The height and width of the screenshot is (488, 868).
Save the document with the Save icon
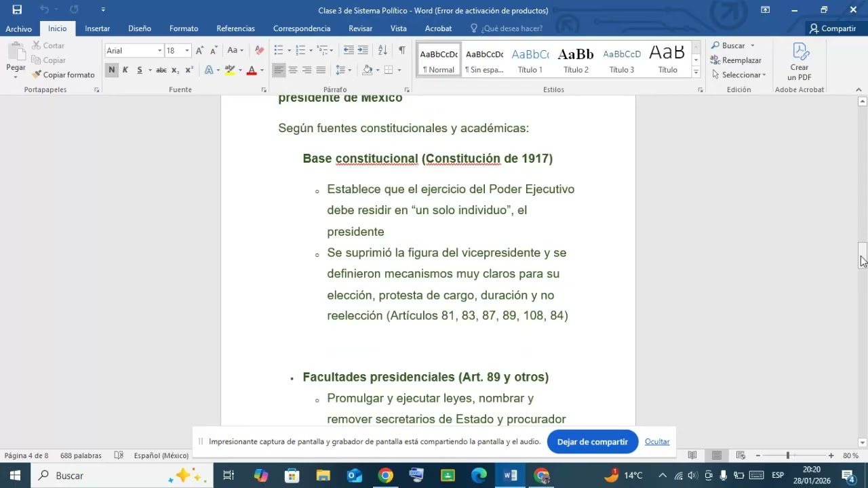(17, 9)
